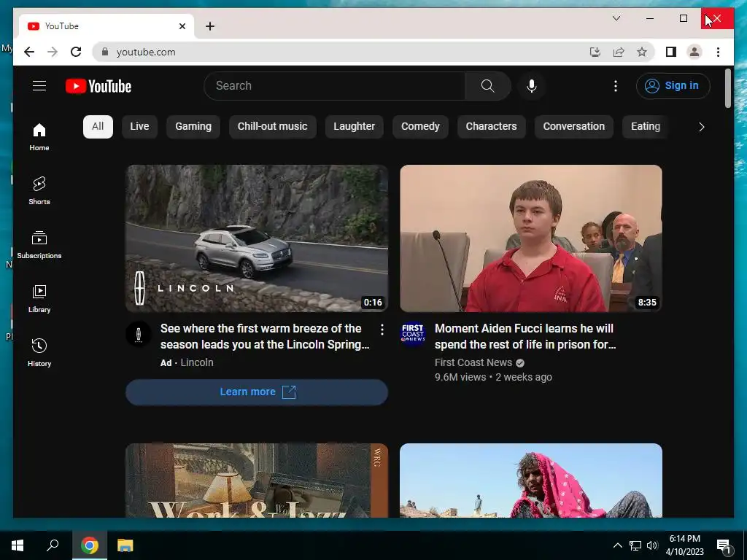Open options menu for Lincoln ad
Screen dimensions: 747x560
tap(382, 330)
